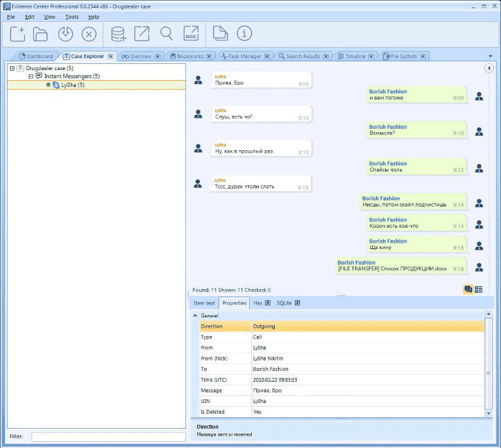Open the Item text tab

click(204, 303)
